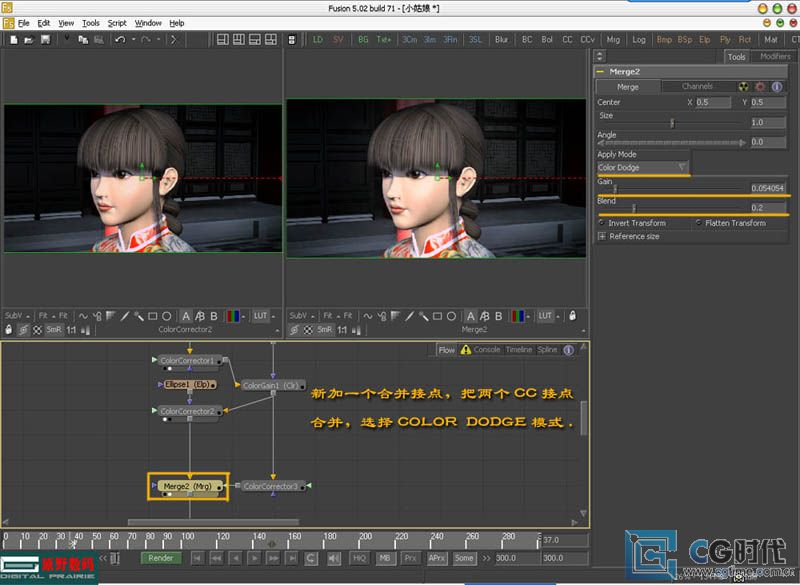Open the Apply Mode Color Dodge dropdown
The height and width of the screenshot is (585, 800).
pos(642,167)
